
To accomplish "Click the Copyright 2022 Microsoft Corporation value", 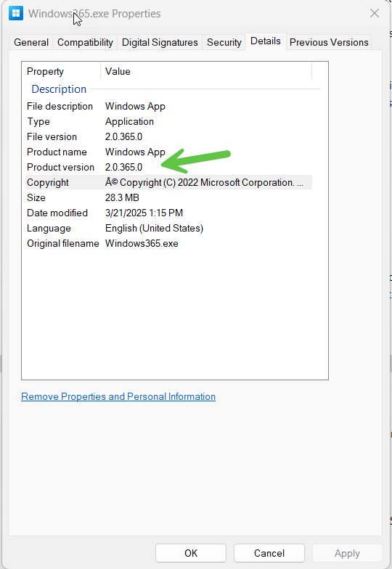I will pyautogui.click(x=205, y=183).
